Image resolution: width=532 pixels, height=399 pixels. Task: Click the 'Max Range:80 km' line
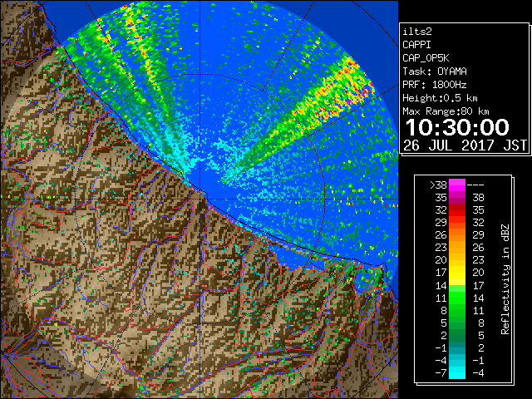pos(446,111)
